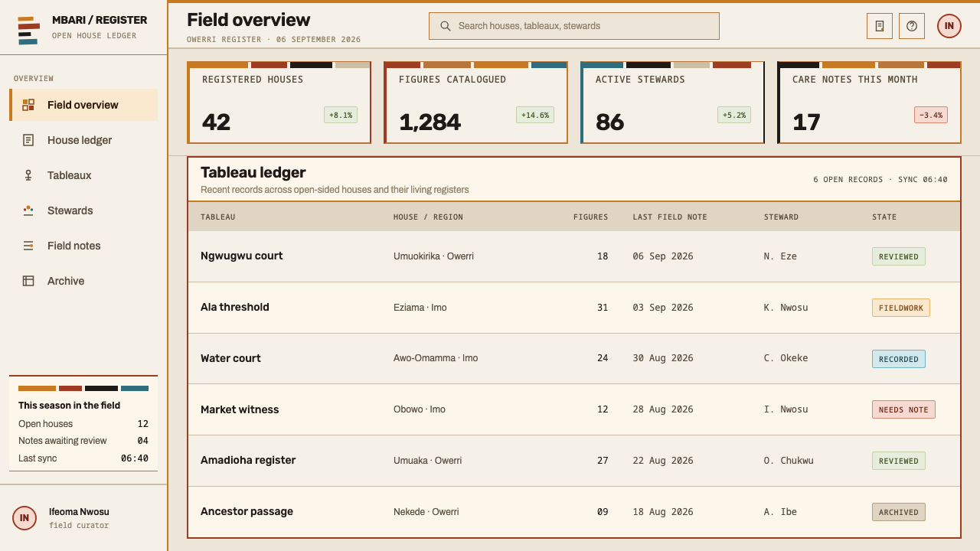
Task: Click the Last Field Note column header
Action: click(670, 217)
